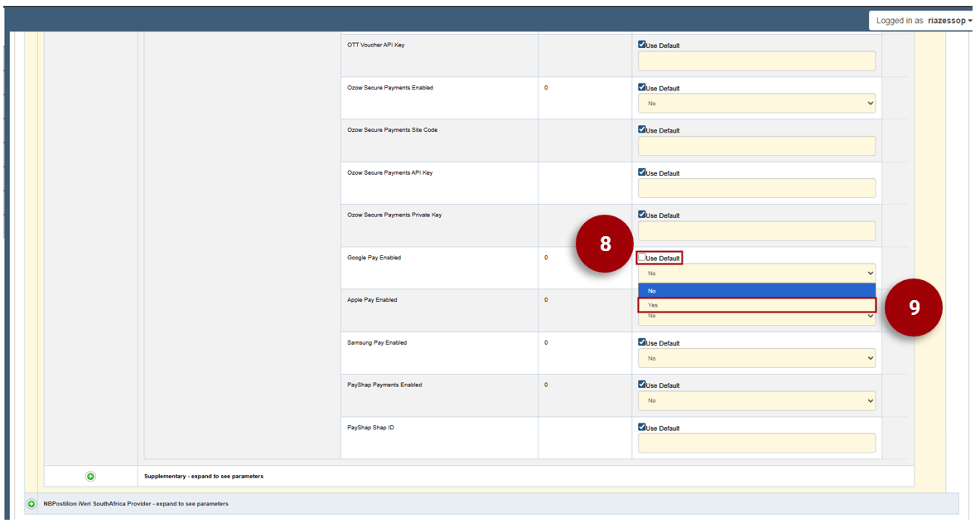
Task: Select No in the Google Pay dropdown list
Action: [756, 291]
